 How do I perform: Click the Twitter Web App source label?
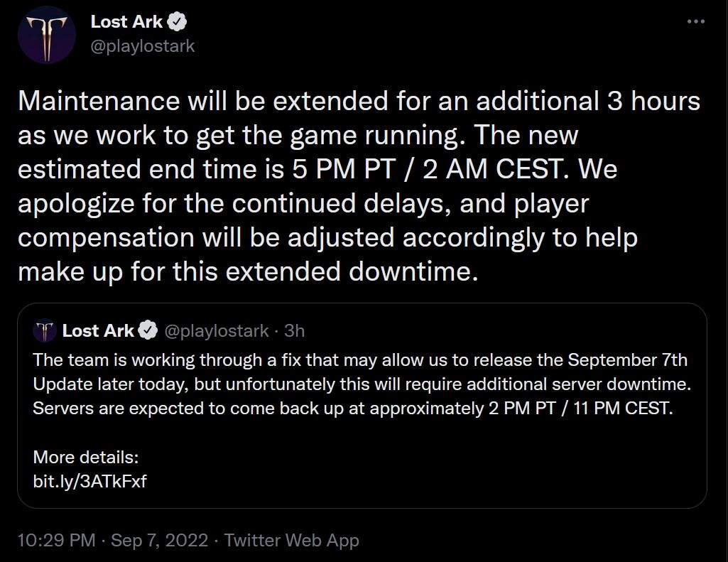[x=291, y=540]
